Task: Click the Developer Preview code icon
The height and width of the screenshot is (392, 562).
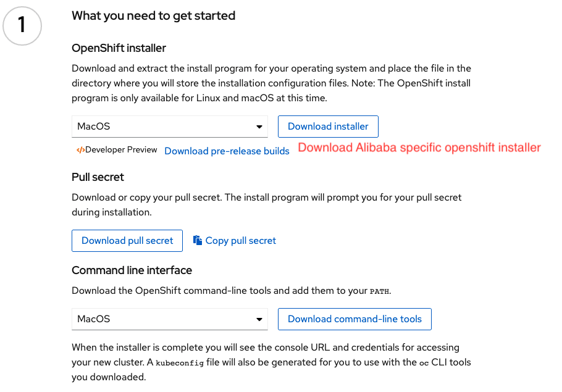Action: coord(80,150)
